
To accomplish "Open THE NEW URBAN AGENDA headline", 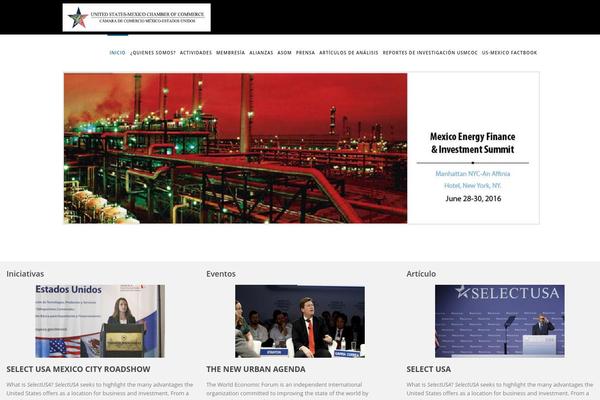I will click(256, 369).
